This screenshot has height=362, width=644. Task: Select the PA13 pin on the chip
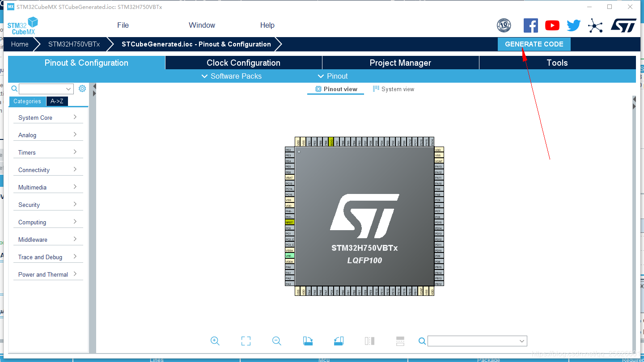click(439, 166)
